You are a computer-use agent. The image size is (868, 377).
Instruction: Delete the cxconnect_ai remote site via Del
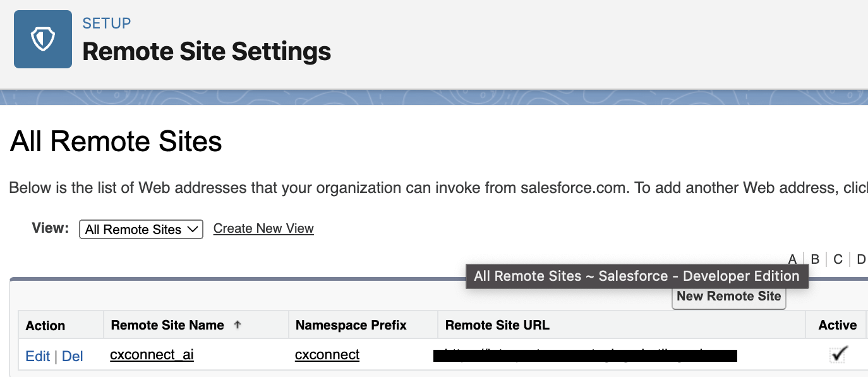click(x=73, y=356)
